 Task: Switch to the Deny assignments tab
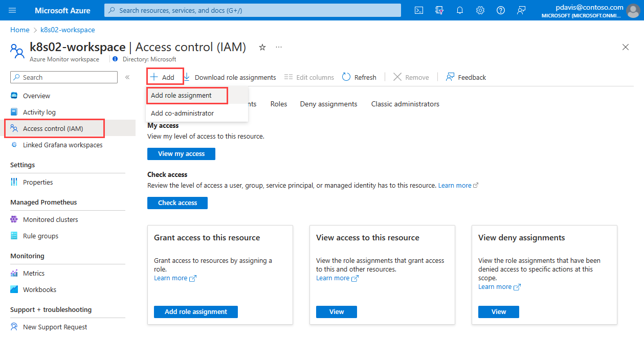click(328, 104)
